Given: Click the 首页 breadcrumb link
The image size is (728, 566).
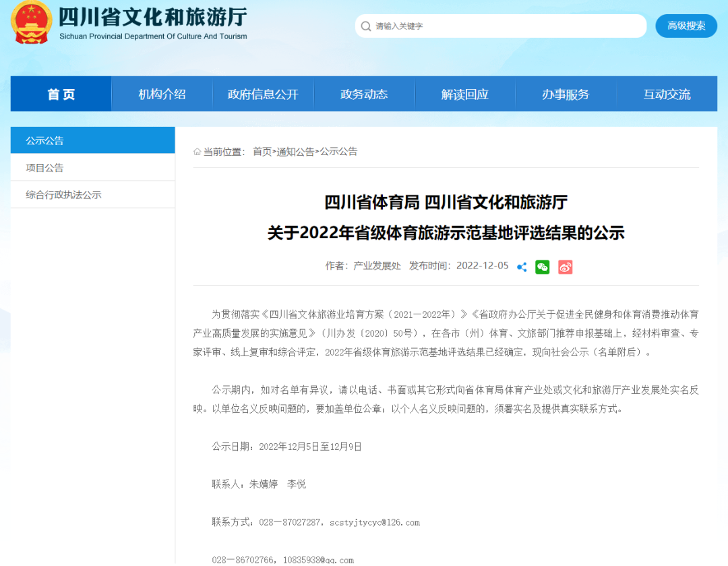Looking at the screenshot, I should [x=262, y=152].
